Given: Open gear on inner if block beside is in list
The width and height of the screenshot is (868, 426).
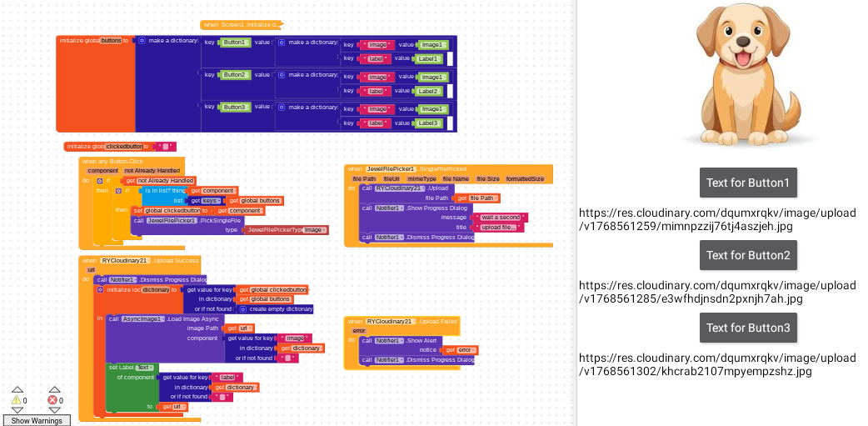Looking at the screenshot, I should tap(118, 191).
